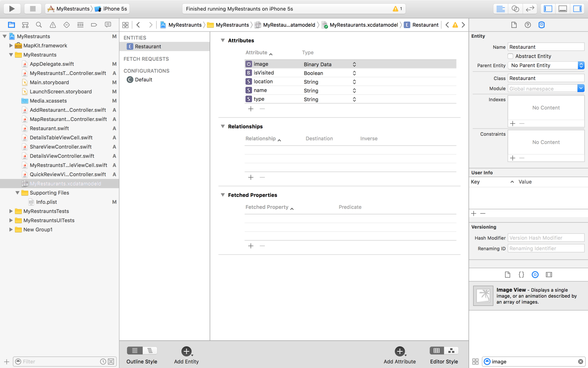Add an index in Indexes box
Screen dimensions: 588x368
[513, 124]
